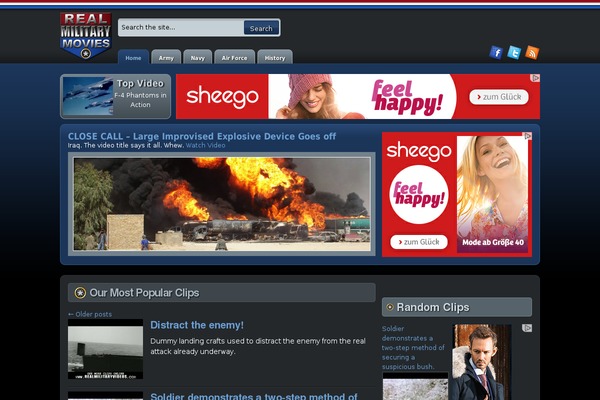Open the History tab
Viewport: 600px width, 400px height.
tap(275, 57)
